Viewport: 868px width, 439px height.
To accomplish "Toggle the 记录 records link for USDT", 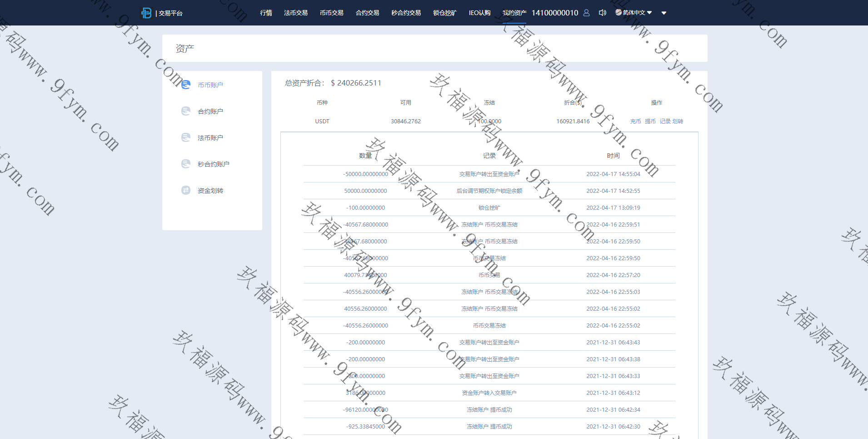I will pos(665,121).
